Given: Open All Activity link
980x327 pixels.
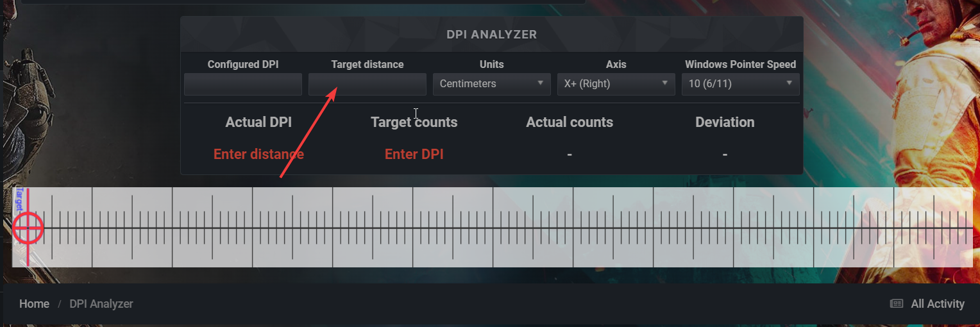Looking at the screenshot, I should click(927, 304).
